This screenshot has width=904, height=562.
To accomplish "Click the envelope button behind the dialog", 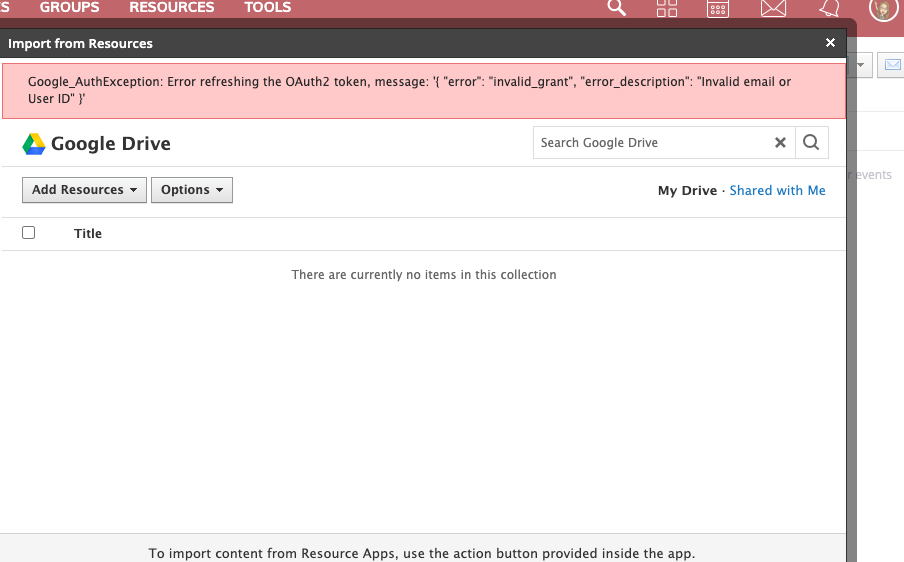I will point(891,65).
